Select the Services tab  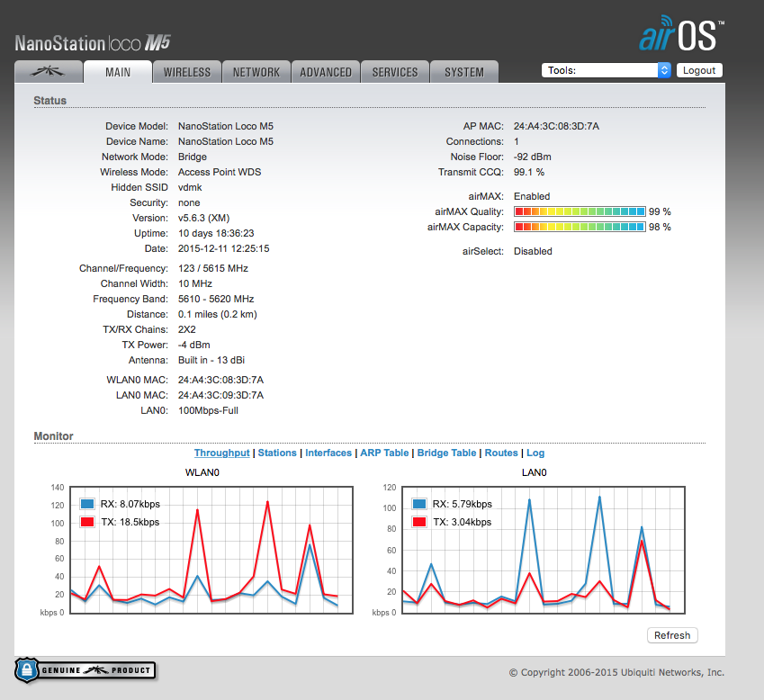(395, 72)
